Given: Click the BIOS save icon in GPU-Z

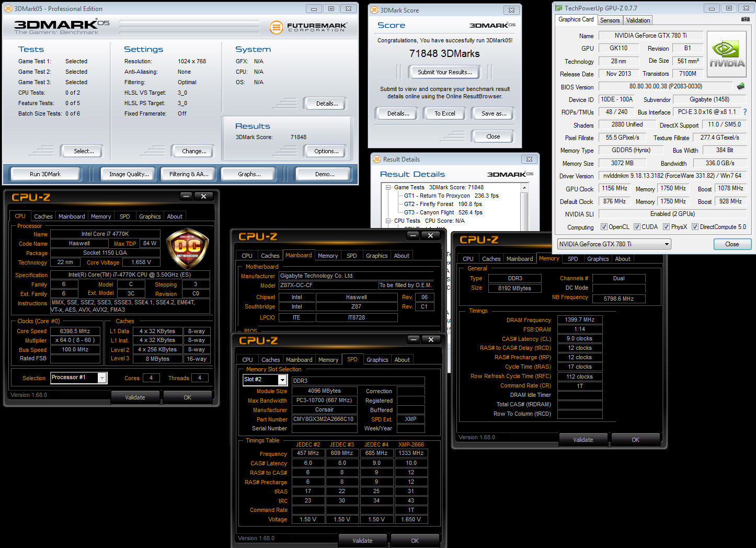Looking at the screenshot, I should point(741,86).
